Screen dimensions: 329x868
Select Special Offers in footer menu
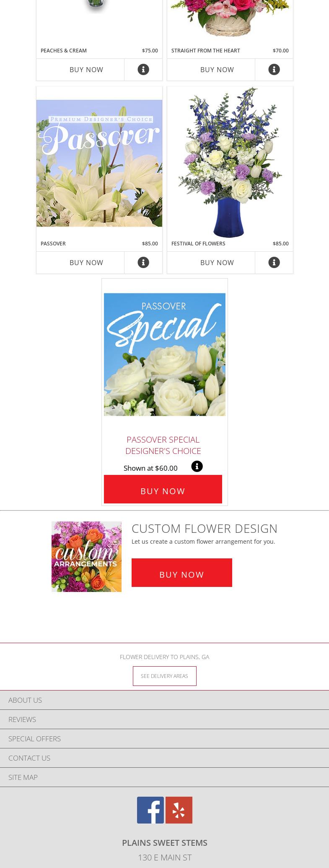coord(164,739)
